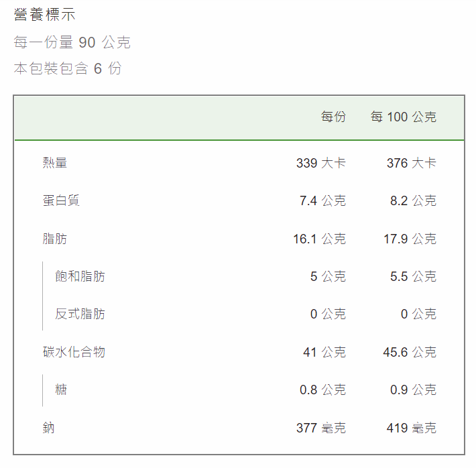
Task: Click the 5.5 公克 saturated fat value
Action: [x=413, y=276]
